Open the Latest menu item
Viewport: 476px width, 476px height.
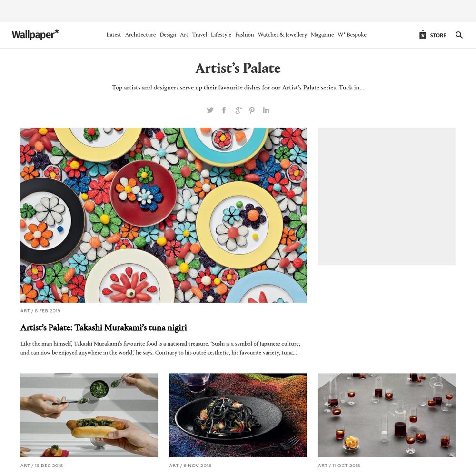114,35
